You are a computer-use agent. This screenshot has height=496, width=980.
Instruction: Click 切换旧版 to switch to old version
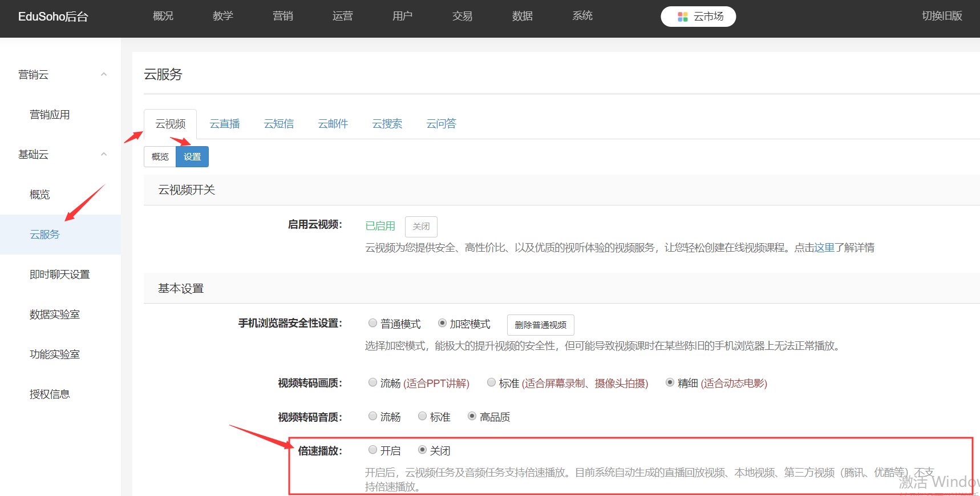click(942, 16)
